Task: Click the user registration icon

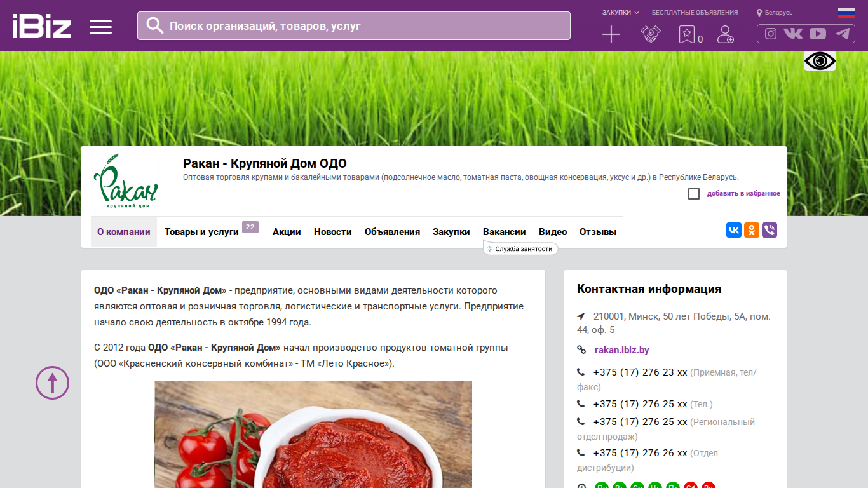Action: [725, 34]
